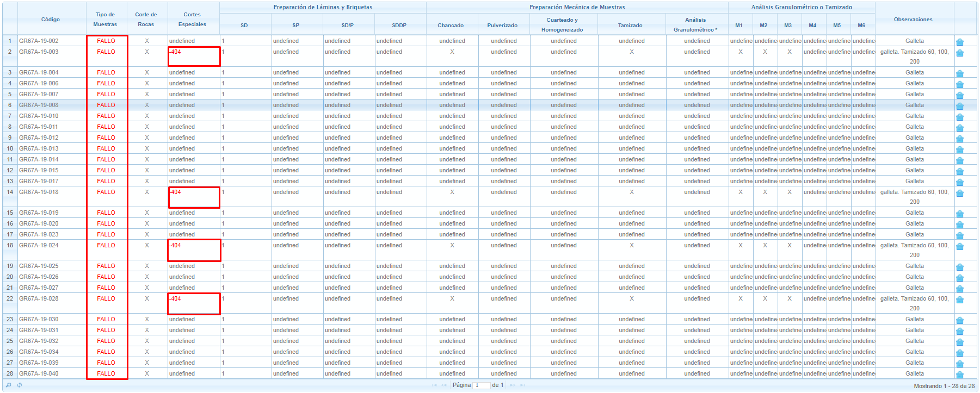
Task: Click the blue action icon for GR67A-19-028
Action: 960,300
